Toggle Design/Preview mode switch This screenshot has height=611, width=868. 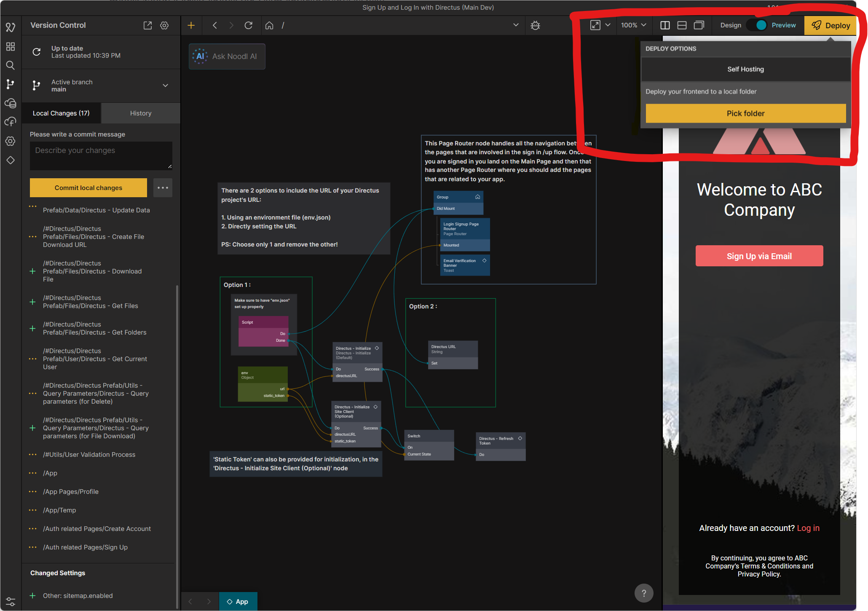[757, 25]
